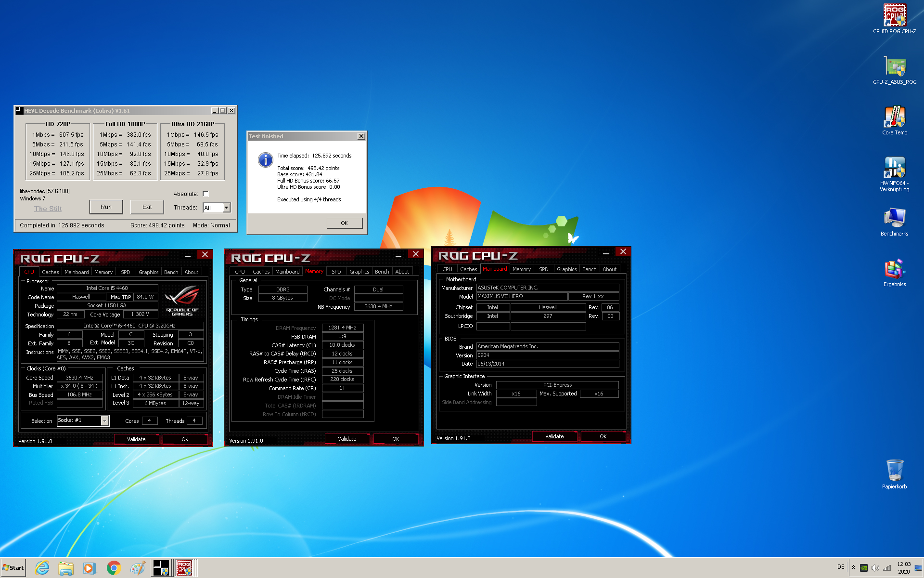Click the Core Speed 3630.4 MHz value

(x=79, y=378)
